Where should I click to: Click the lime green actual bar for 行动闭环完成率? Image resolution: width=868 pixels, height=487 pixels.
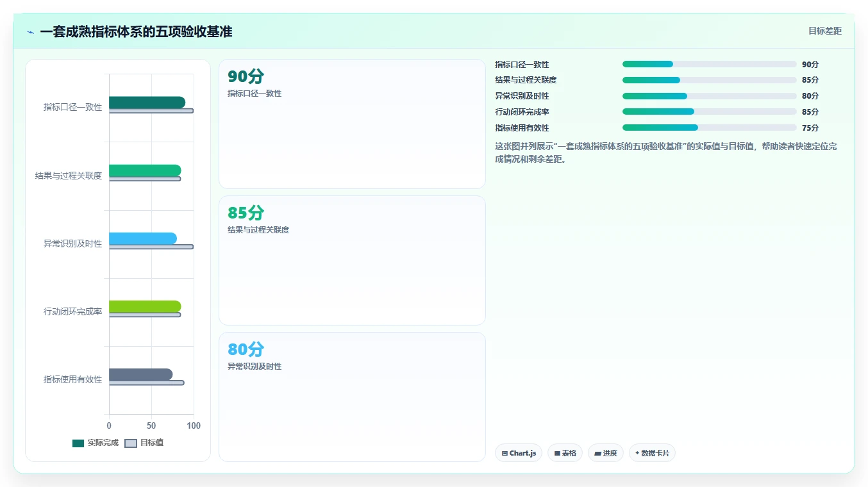pyautogui.click(x=145, y=306)
